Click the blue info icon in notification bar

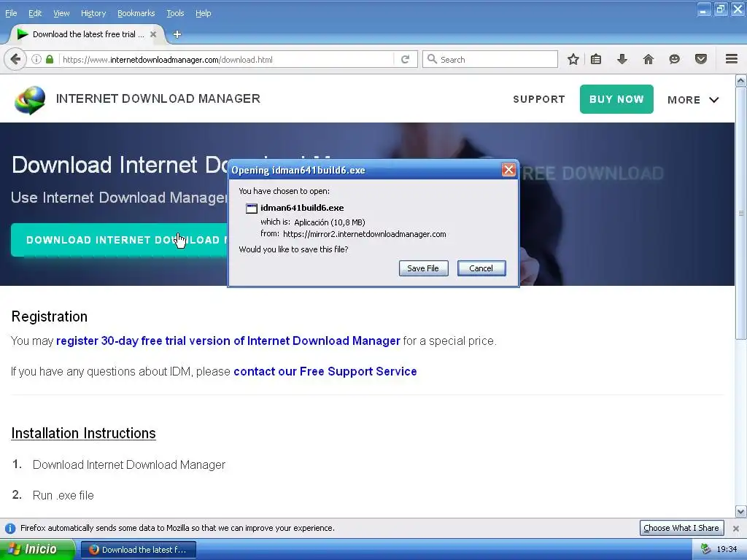[10, 529]
